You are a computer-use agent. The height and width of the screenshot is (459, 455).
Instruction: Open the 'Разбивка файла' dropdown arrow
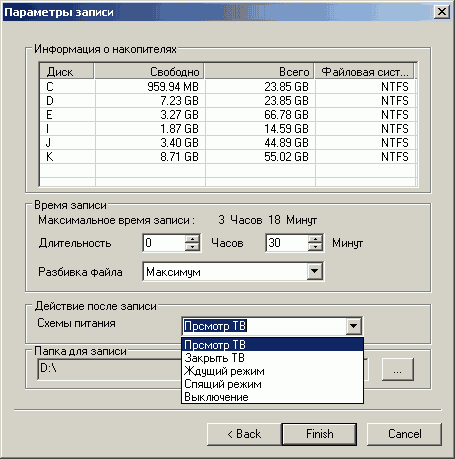coord(314,271)
